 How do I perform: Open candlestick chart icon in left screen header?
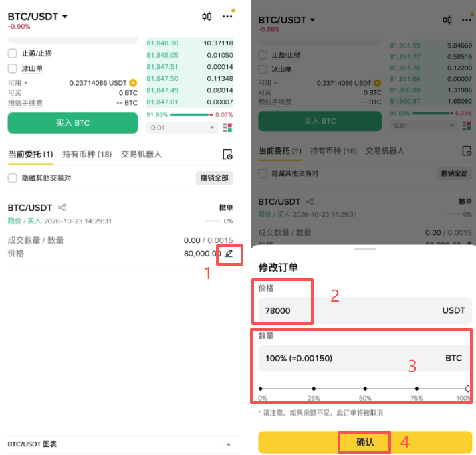(207, 17)
